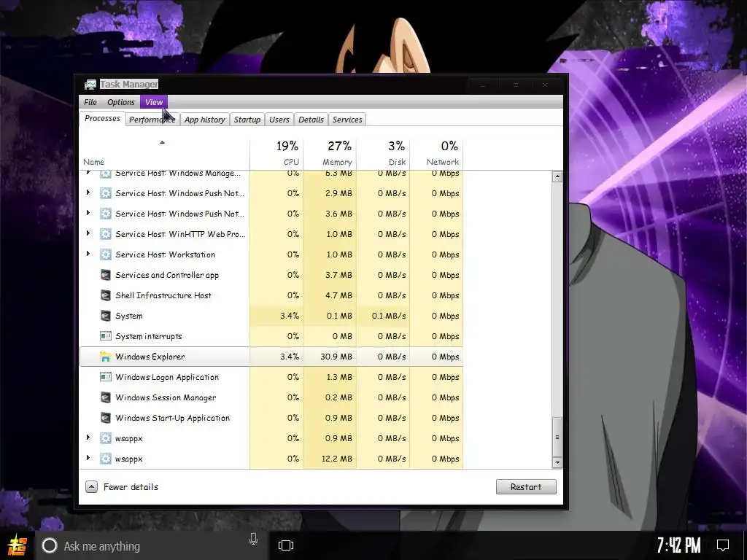This screenshot has height=560, width=747.
Task: Sort by the CPU column header
Action: pyautogui.click(x=276, y=153)
